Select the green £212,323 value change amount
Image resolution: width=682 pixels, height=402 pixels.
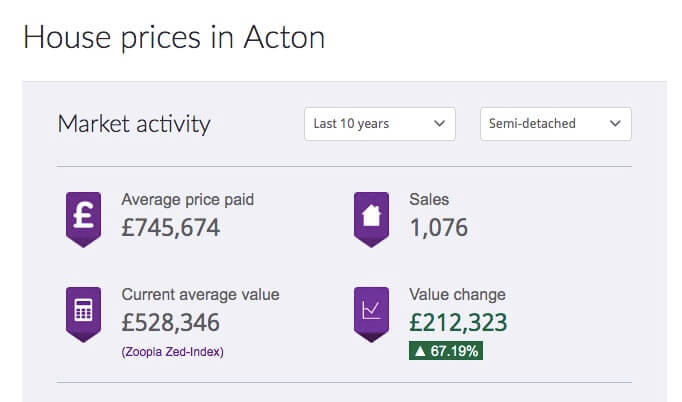point(459,323)
